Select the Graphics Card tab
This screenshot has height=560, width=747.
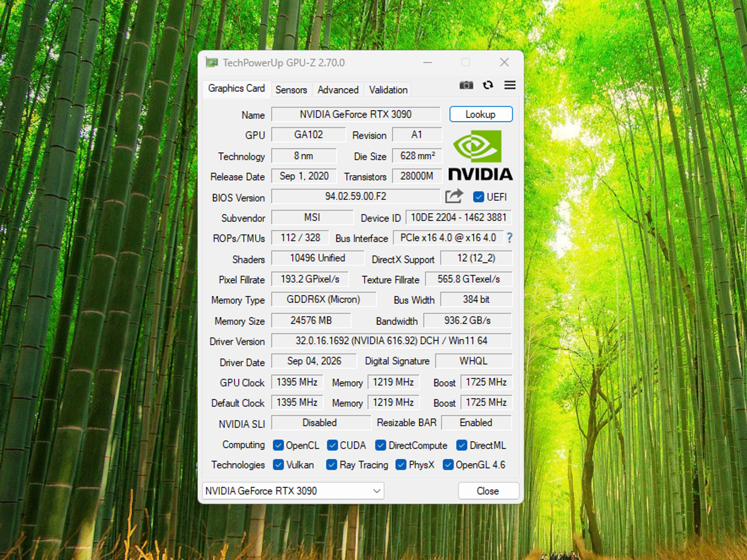tap(236, 89)
